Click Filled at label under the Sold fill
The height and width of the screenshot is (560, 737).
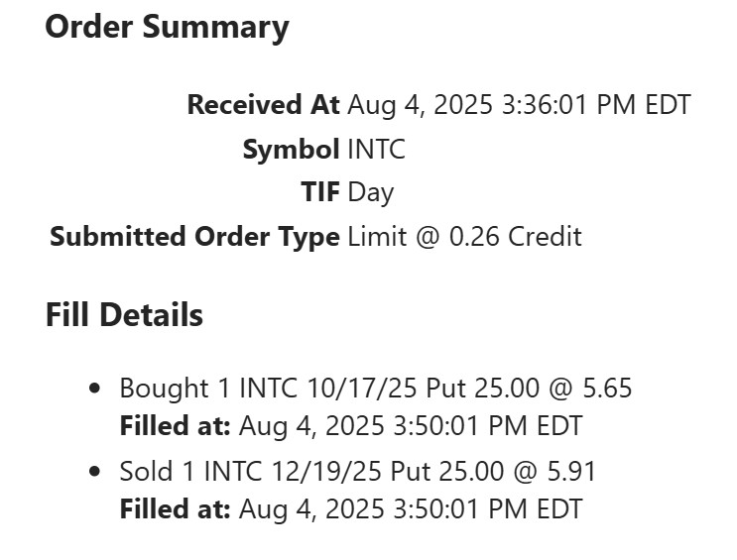(175, 509)
